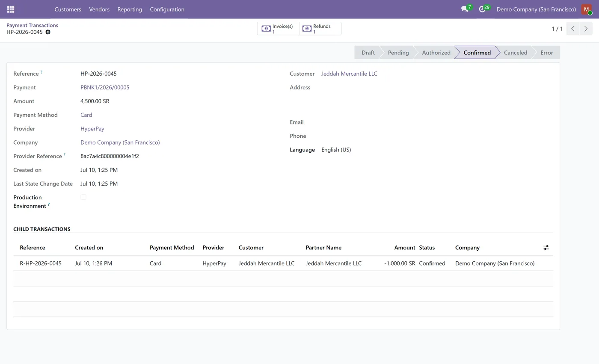The height and width of the screenshot is (364, 599).
Task: Open the apps grid home menu
Action: coord(11,9)
